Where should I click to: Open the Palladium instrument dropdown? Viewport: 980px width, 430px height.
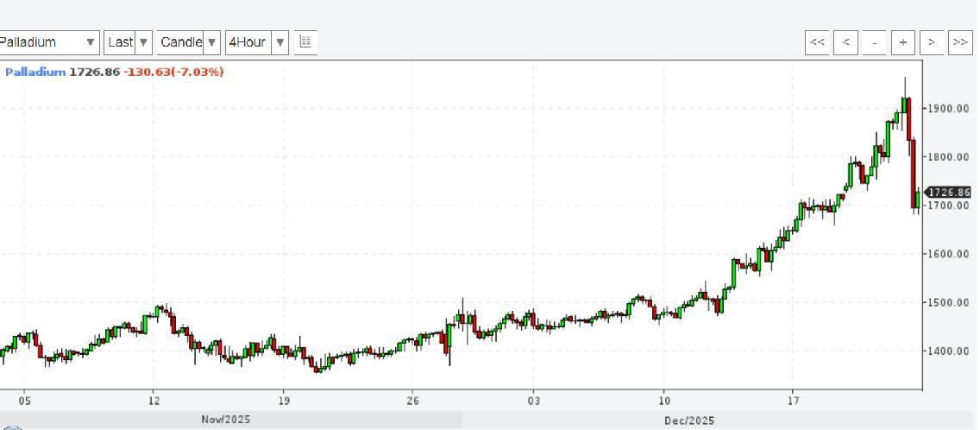click(x=48, y=42)
